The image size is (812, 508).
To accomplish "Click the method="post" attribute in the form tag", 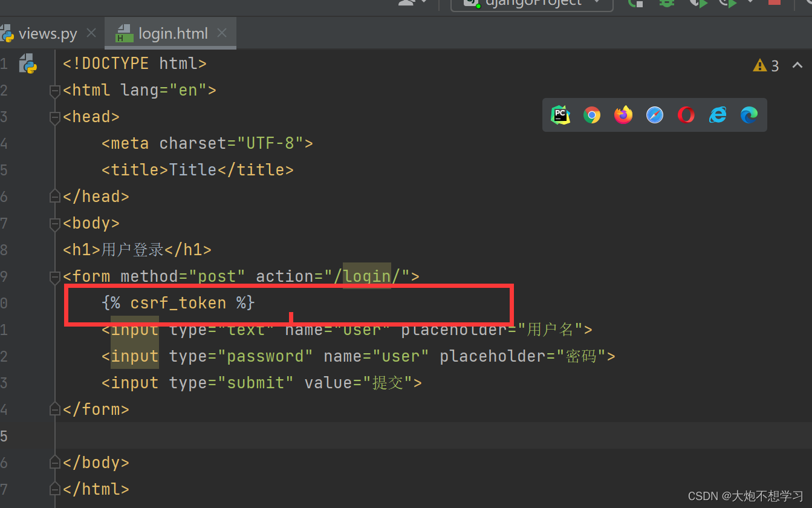I will [183, 276].
